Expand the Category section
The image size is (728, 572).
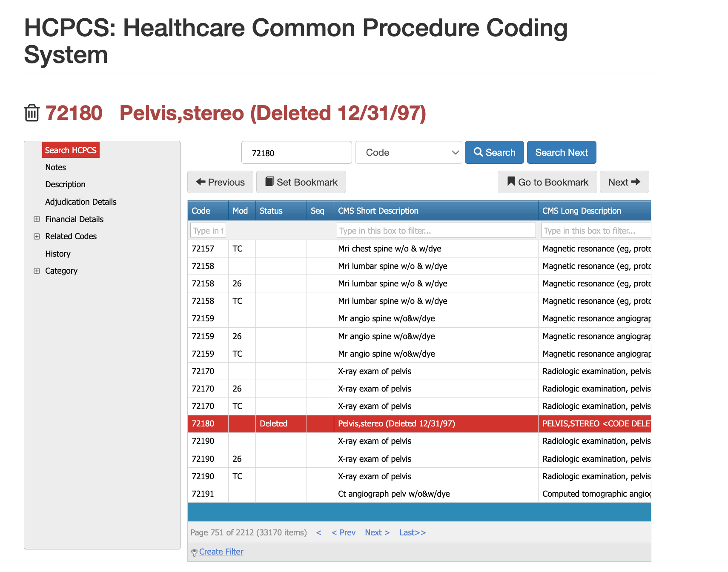click(37, 271)
